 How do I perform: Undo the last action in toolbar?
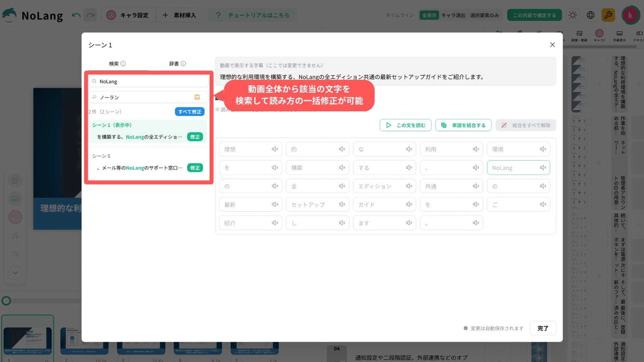tap(76, 15)
